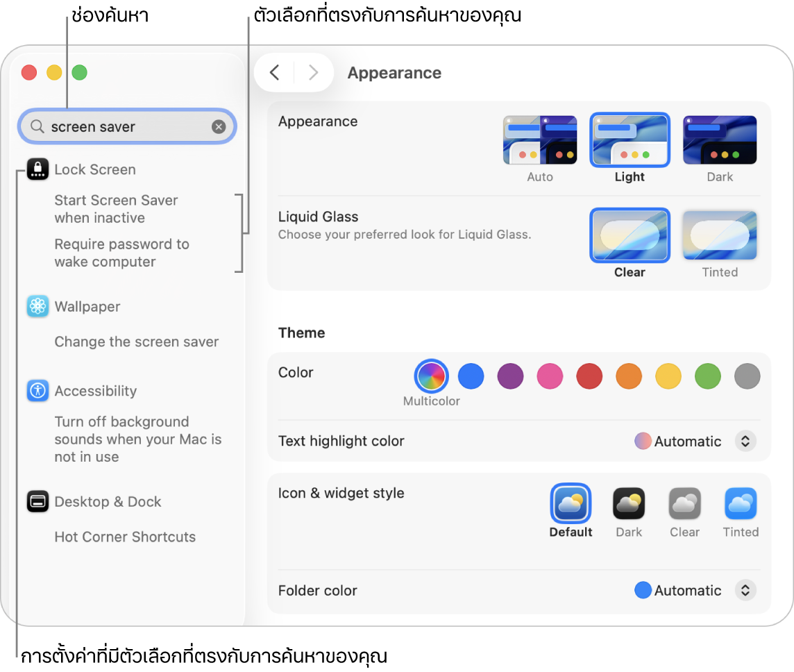Pick the Multicolor theme color

pyautogui.click(x=431, y=376)
